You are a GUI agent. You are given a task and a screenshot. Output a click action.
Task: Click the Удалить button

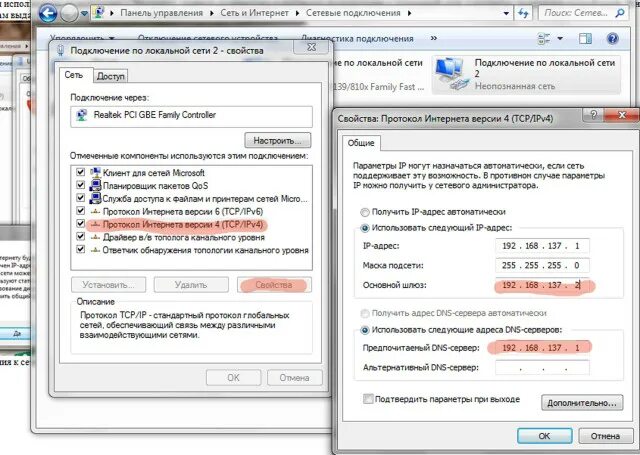coord(191,284)
